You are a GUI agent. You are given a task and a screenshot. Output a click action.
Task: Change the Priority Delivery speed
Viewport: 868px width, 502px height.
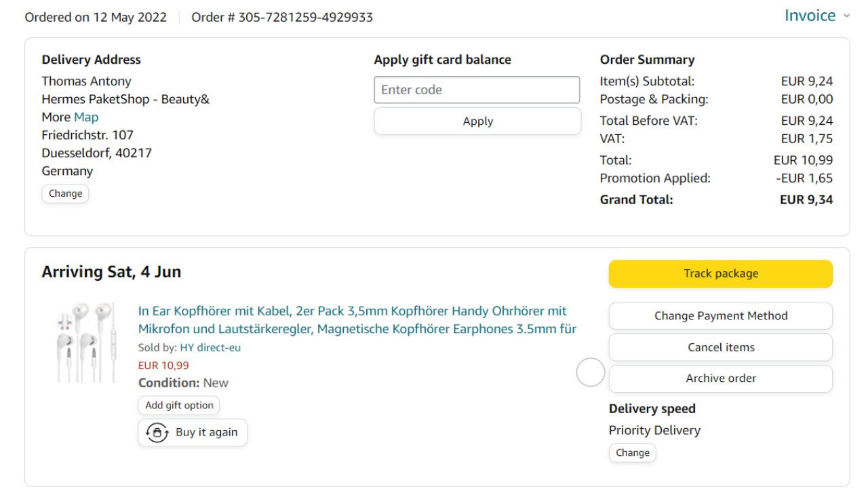click(x=632, y=453)
